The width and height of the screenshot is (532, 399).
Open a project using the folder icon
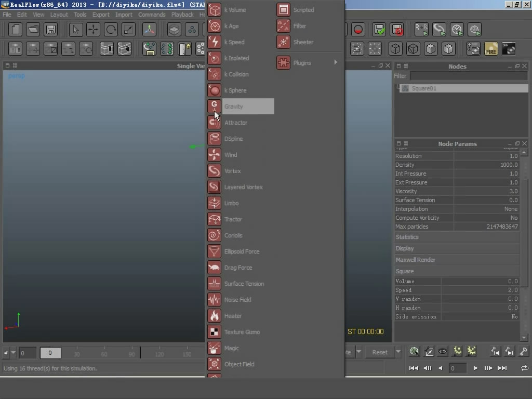pos(33,30)
